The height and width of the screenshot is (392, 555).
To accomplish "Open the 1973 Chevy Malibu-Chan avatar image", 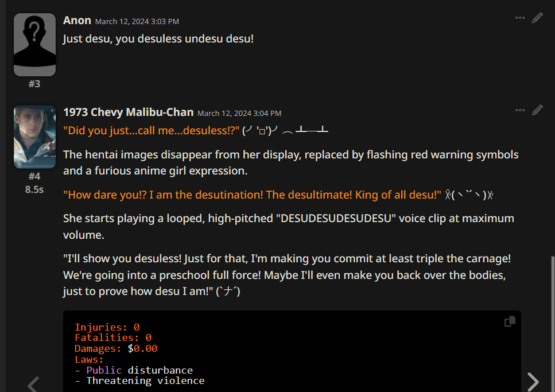I will click(34, 137).
